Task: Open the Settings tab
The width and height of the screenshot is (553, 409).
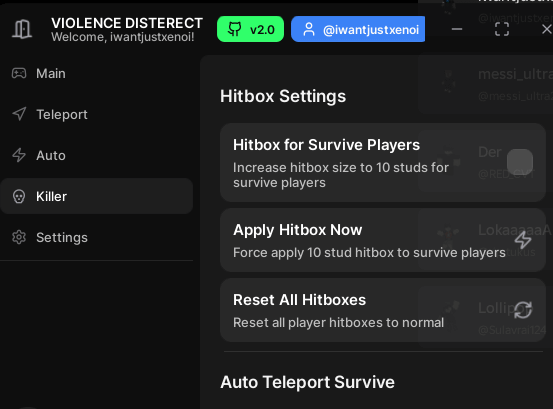Action: coord(96,237)
